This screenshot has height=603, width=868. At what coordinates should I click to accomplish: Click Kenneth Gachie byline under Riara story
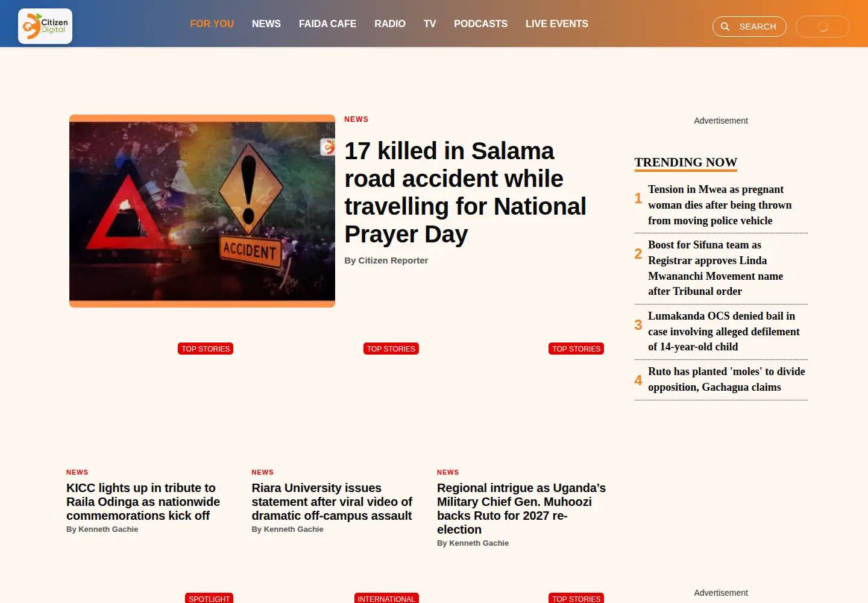288,529
